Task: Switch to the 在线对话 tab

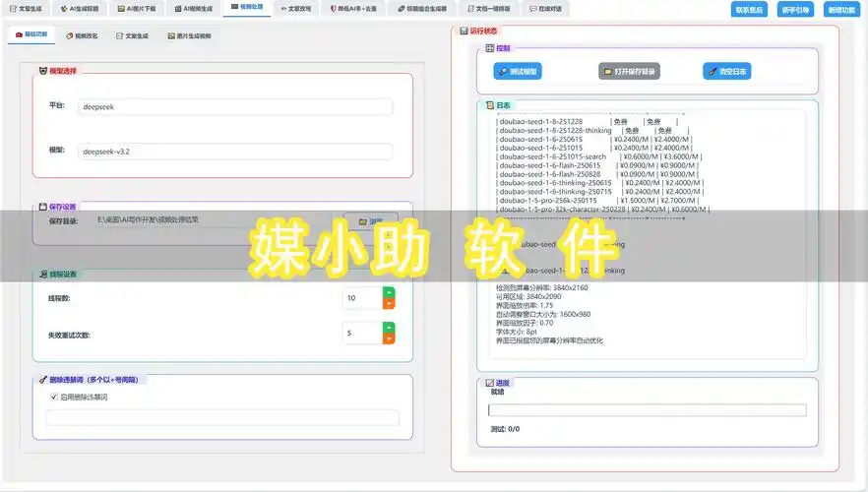Action: (545, 8)
